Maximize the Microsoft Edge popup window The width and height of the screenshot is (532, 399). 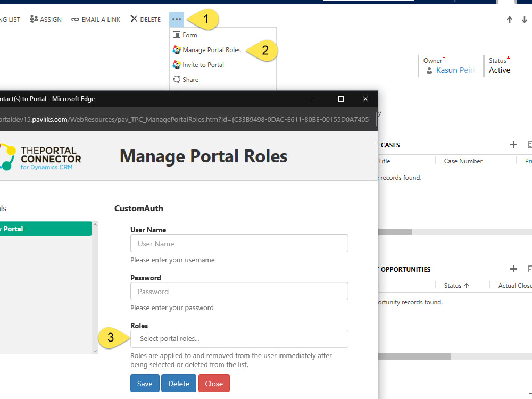point(340,99)
